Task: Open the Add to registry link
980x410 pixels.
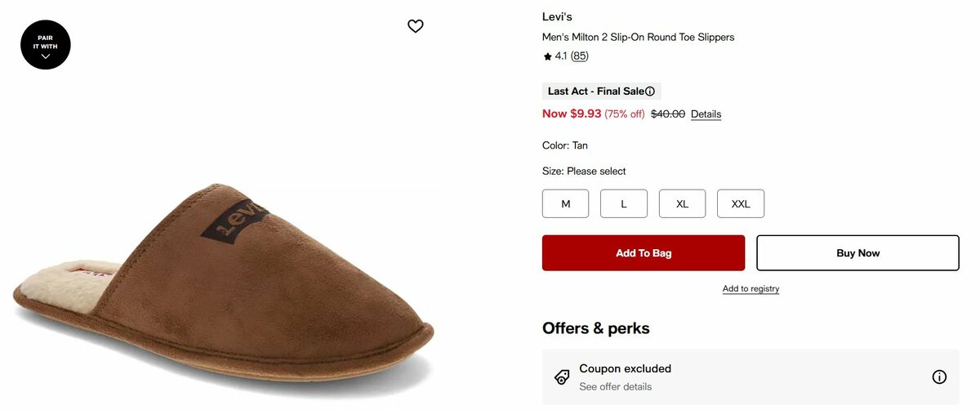Action: click(751, 289)
